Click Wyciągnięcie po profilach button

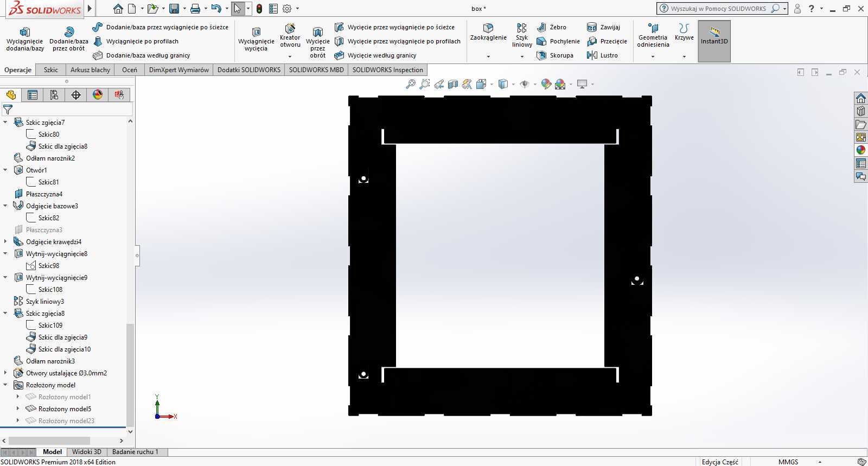pos(136,41)
